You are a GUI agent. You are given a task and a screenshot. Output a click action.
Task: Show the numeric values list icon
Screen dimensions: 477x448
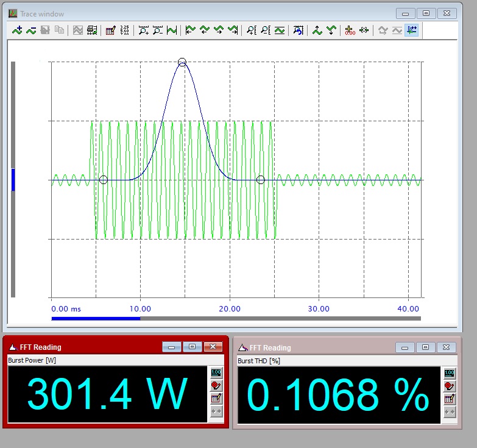click(x=124, y=30)
